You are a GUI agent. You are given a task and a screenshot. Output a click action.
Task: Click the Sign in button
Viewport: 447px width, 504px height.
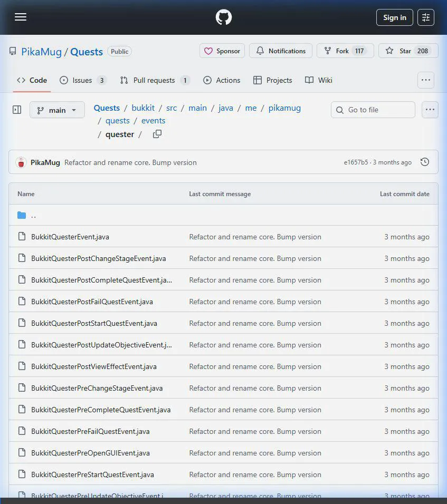395,17
